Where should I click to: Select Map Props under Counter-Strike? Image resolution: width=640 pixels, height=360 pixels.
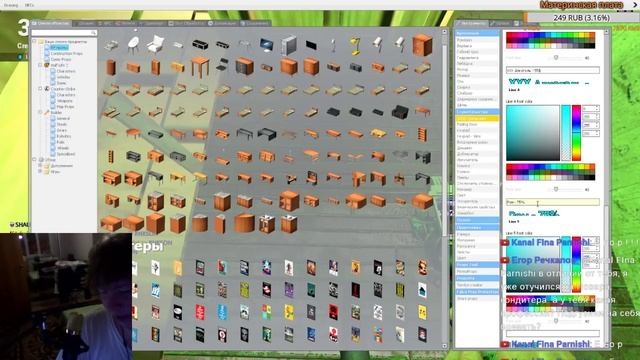pyautogui.click(x=66, y=107)
